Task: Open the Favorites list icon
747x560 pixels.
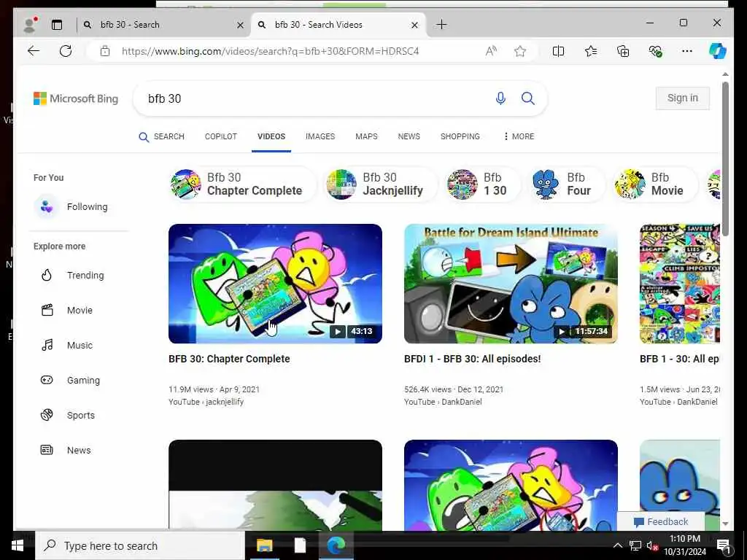Action: tap(591, 51)
